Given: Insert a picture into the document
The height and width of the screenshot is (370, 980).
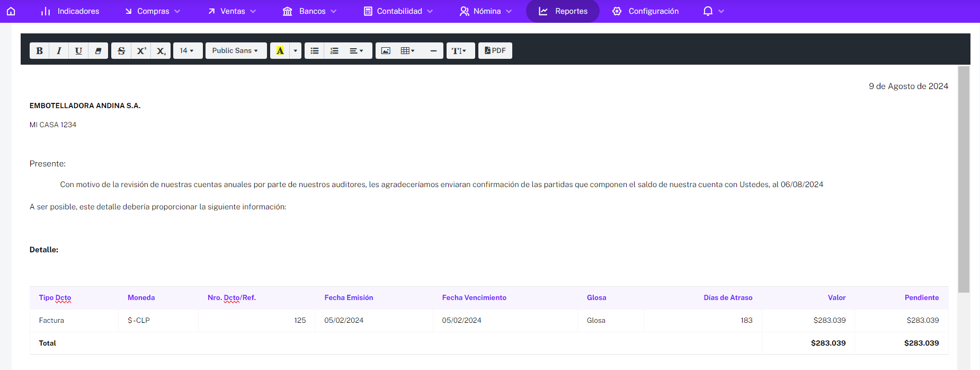Looking at the screenshot, I should click(386, 51).
